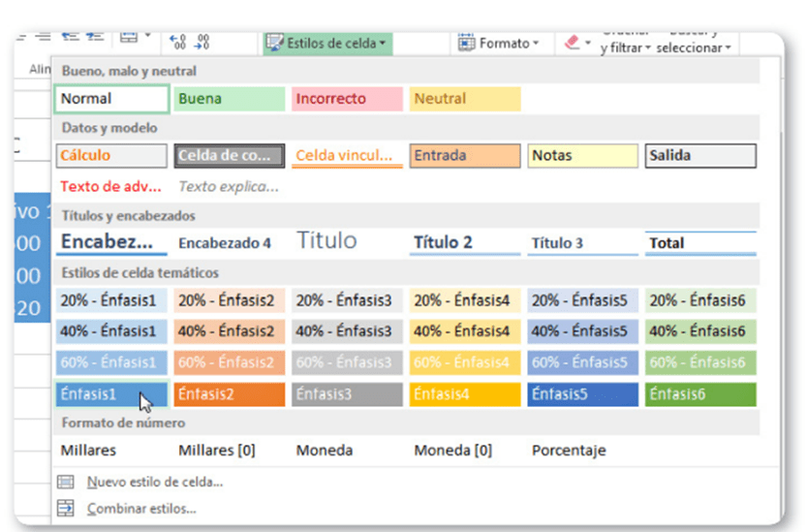Click the Nuevo estilo de celda icon
Image resolution: width=807 pixels, height=532 pixels.
tap(66, 482)
